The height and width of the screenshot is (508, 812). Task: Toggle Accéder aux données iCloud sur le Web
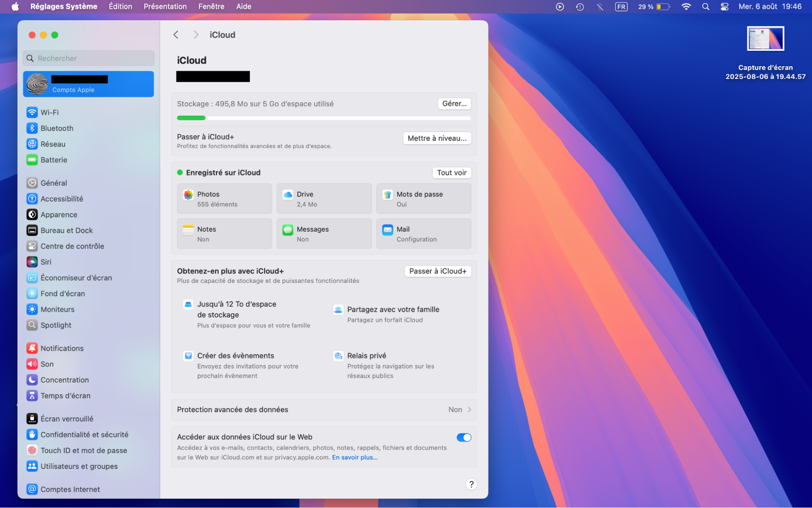pos(464,437)
